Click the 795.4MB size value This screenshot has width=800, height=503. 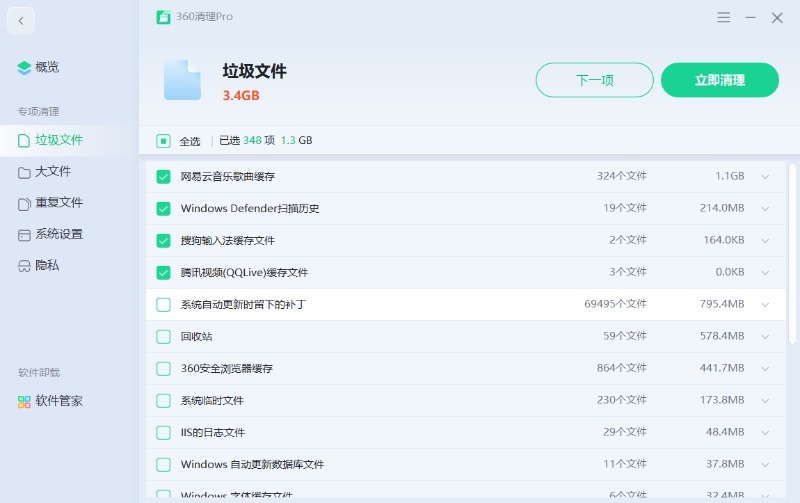pos(722,304)
